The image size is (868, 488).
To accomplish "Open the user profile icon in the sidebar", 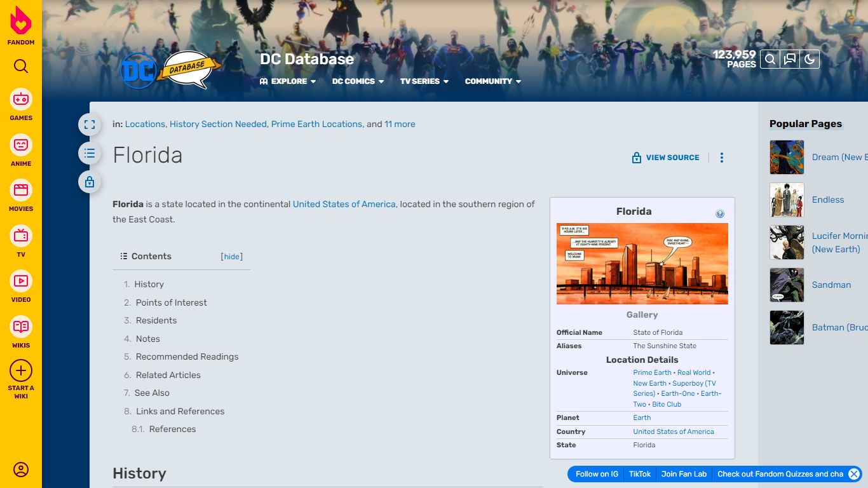I will (21, 470).
